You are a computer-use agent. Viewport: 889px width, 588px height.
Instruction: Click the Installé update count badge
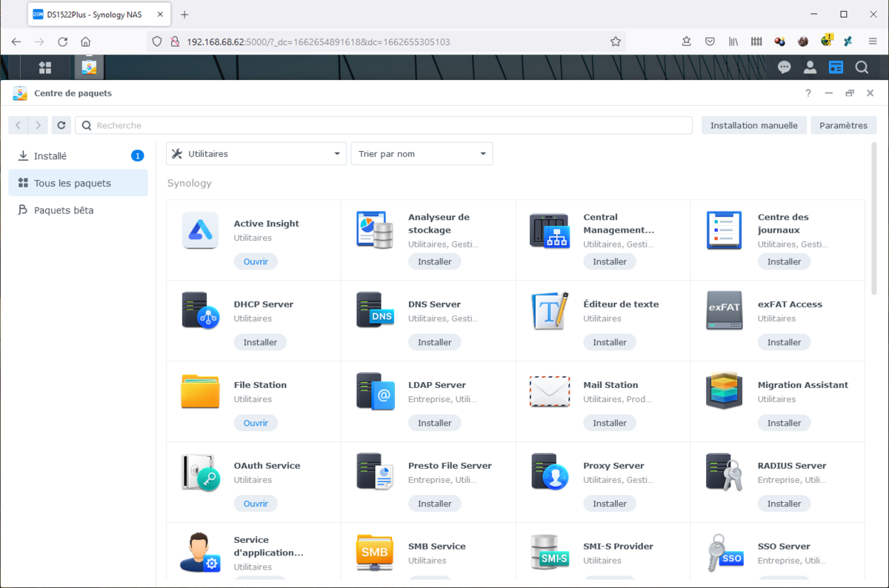(137, 156)
